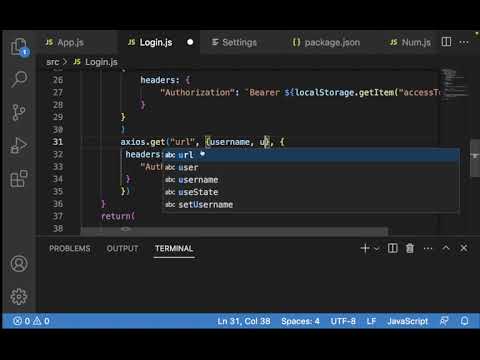This screenshot has width=480, height=360.
Task: Open the Source Control view
Action: click(19, 112)
